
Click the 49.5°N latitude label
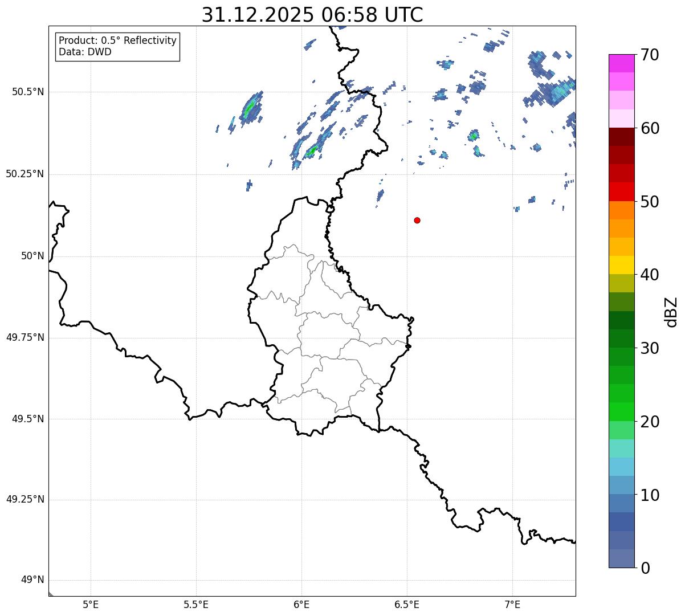[28, 419]
